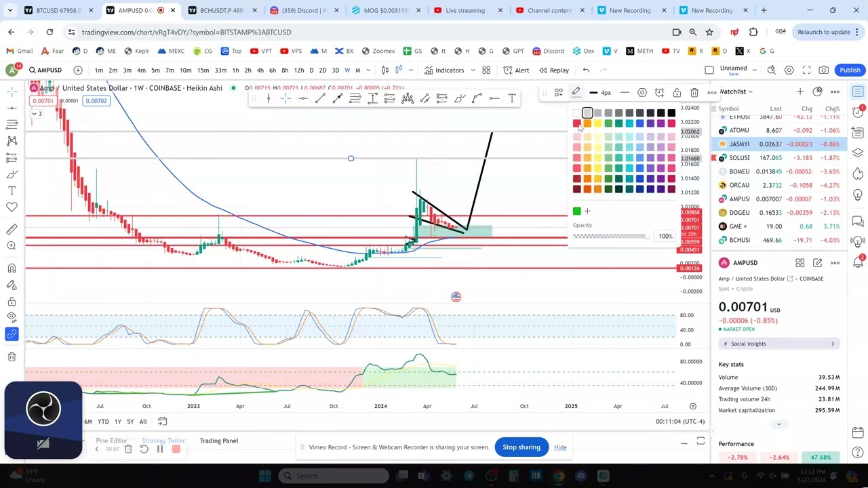Pick the ruler measure tool
The width and height of the screenshot is (868, 488).
coord(12,230)
